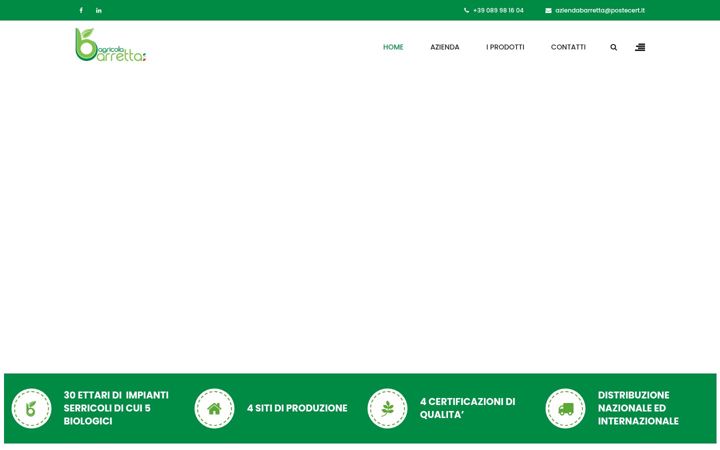Select the '30 ETTARI DI IMPIANTI SERRICOLI' text
This screenshot has height=450, width=720.
(116, 408)
